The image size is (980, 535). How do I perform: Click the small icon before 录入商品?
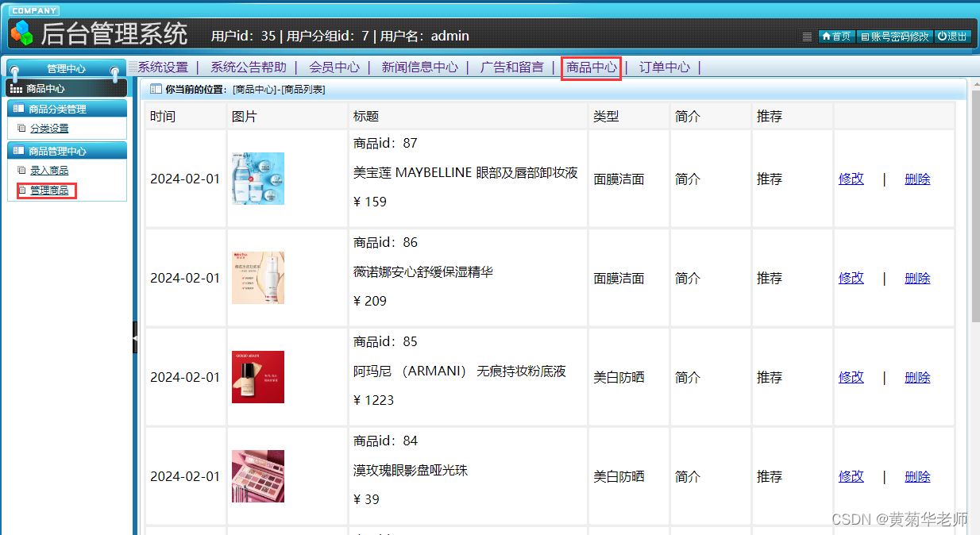(x=22, y=170)
